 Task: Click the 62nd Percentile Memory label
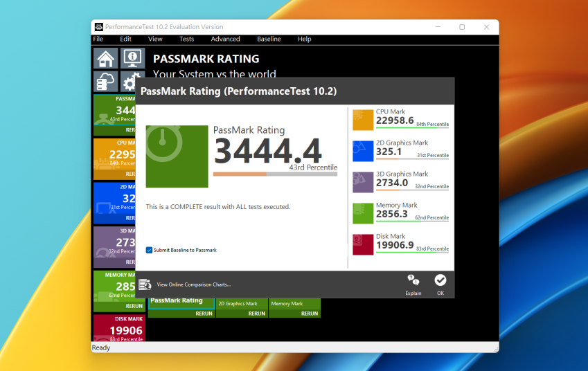tap(432, 217)
